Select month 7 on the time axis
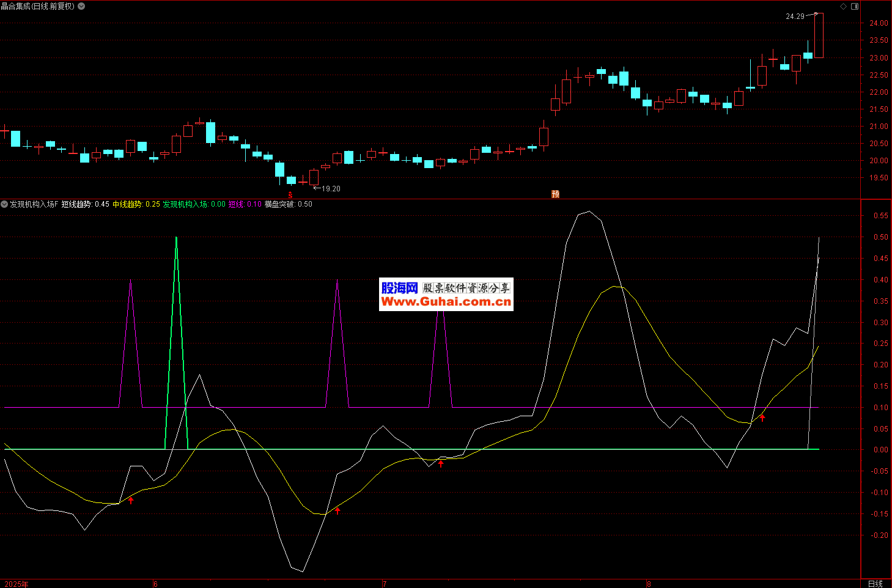This screenshot has height=588, width=892. (385, 584)
